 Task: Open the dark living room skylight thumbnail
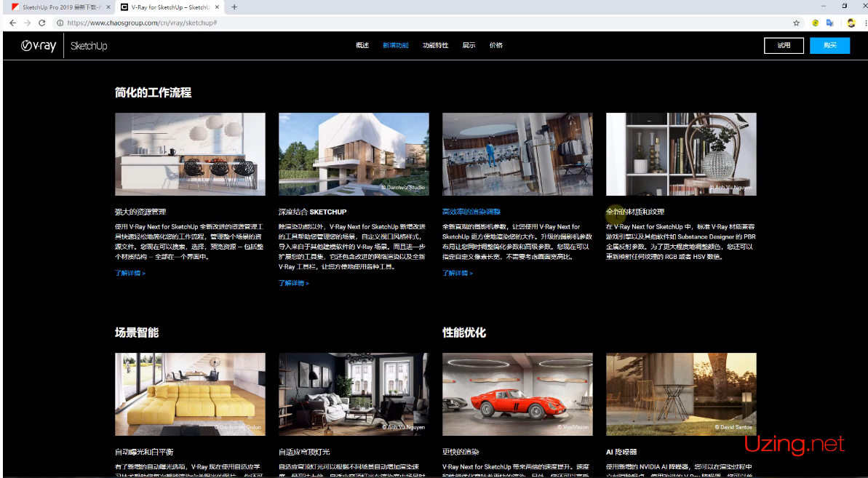[x=354, y=394]
